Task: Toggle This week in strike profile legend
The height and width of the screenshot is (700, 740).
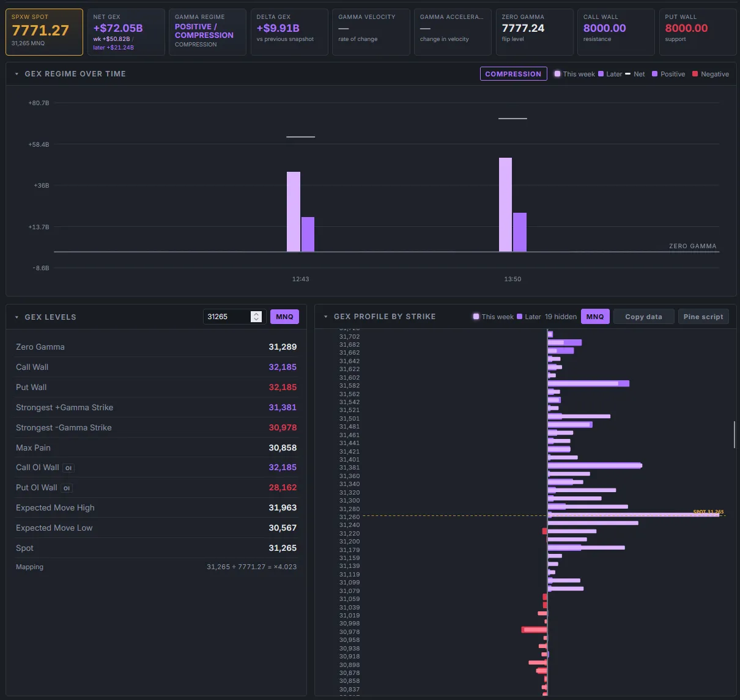Action: [493, 317]
